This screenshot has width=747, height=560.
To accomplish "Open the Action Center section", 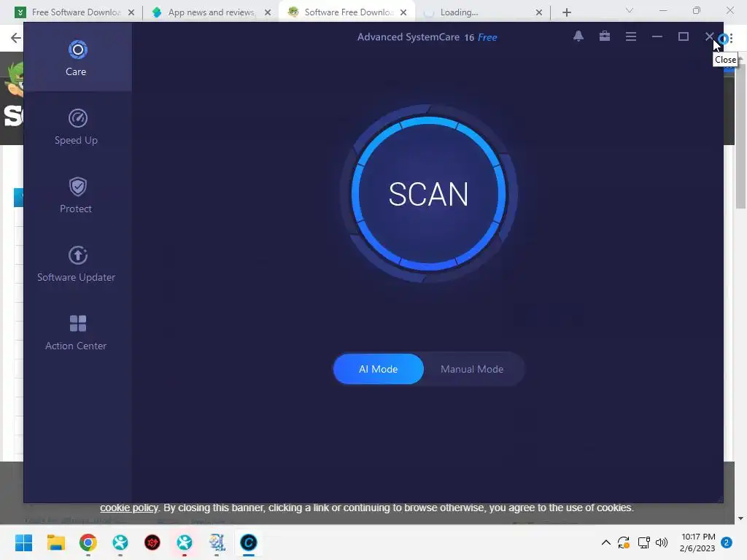I will point(77,332).
